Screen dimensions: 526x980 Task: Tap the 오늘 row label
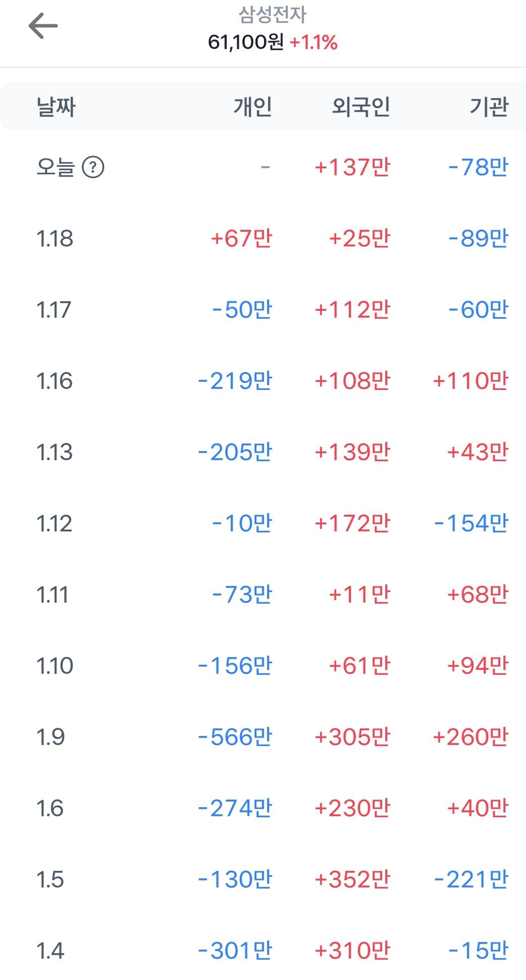[56, 167]
